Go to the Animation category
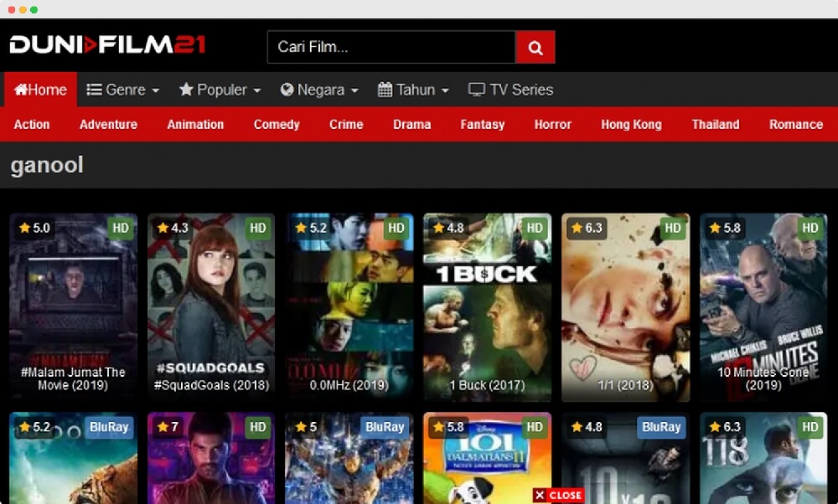The image size is (838, 504). click(x=195, y=124)
